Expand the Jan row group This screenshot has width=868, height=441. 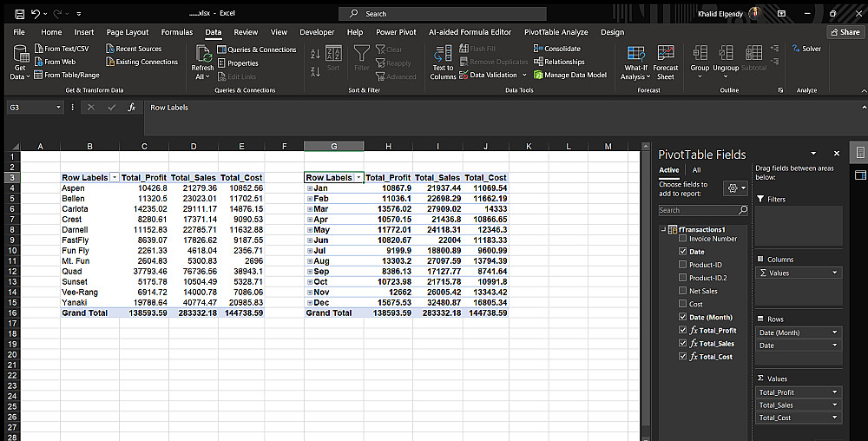tap(309, 188)
